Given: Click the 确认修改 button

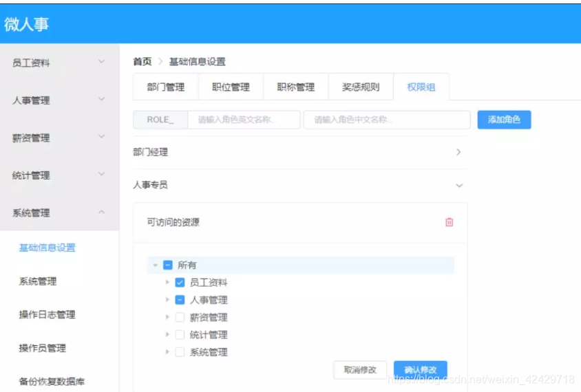Looking at the screenshot, I should 421,370.
